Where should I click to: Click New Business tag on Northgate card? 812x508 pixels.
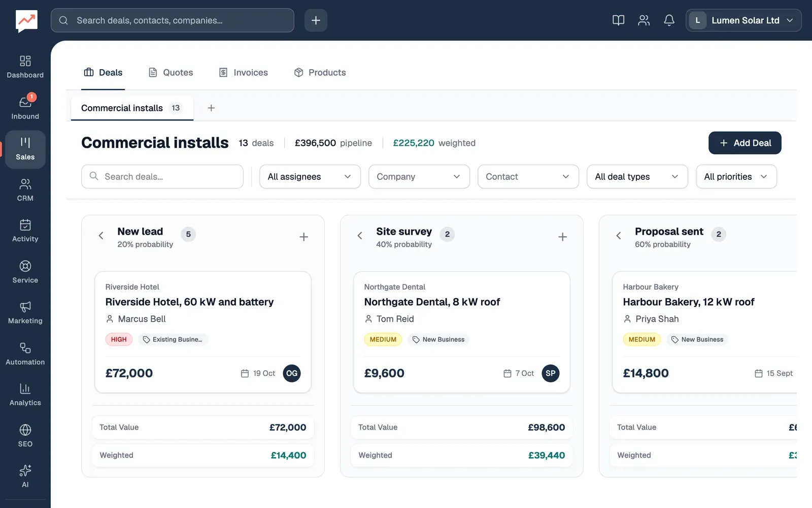(438, 339)
